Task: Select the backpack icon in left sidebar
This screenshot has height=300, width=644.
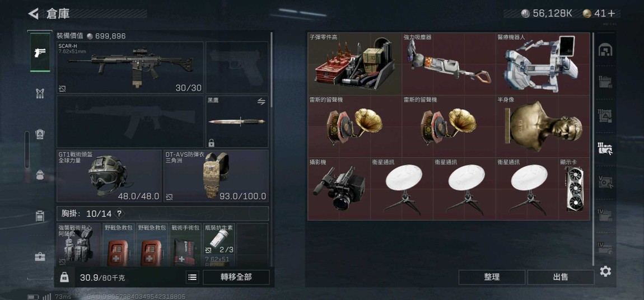Action: tap(40, 175)
